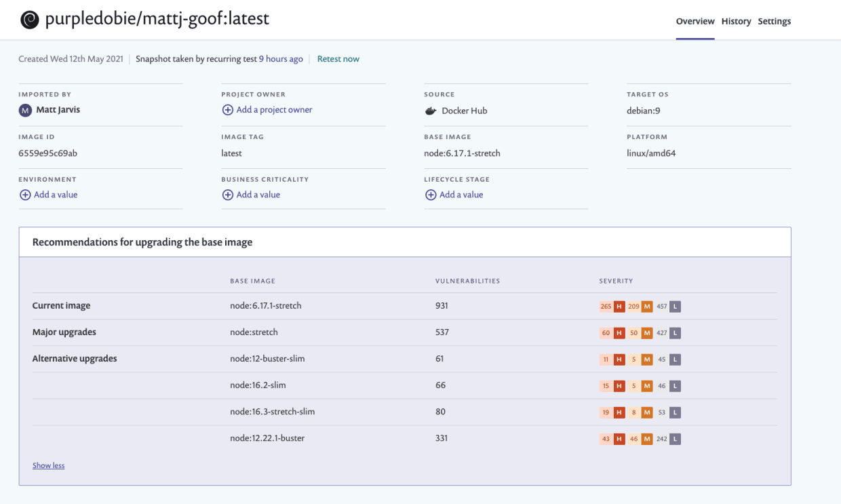Click vulnerability count 331

pyautogui.click(x=442, y=438)
